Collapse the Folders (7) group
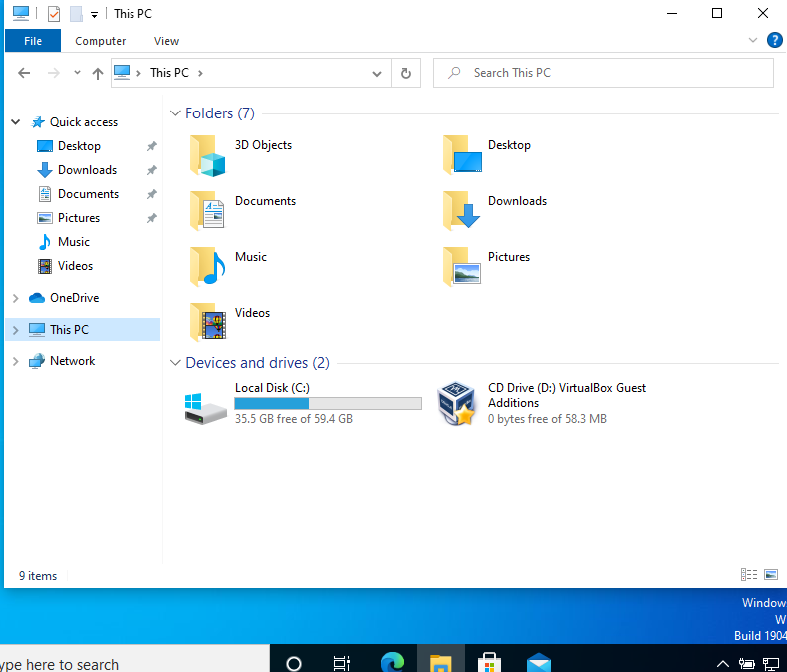The image size is (787, 672). (175, 113)
